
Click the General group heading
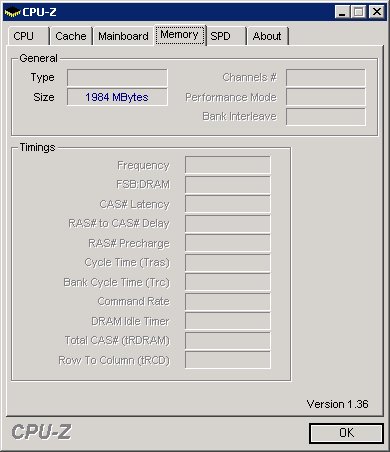[38, 58]
